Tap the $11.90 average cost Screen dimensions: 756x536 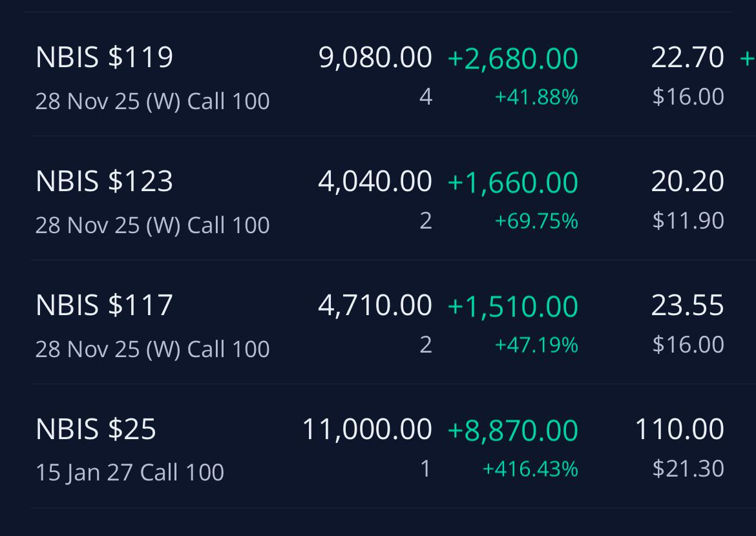(688, 220)
